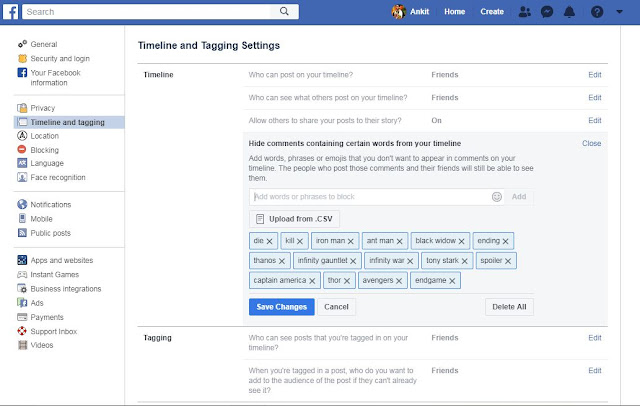Image resolution: width=640 pixels, height=406 pixels.
Task: Remove the blocked phrase 'captain america'
Action: tap(312, 281)
